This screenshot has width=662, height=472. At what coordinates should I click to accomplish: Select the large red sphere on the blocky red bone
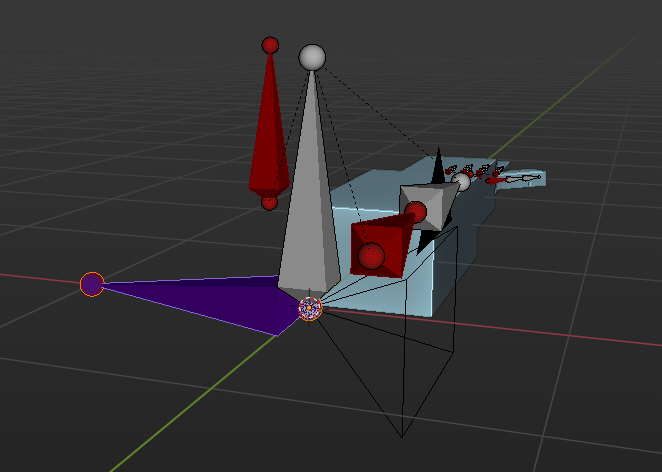tap(372, 257)
